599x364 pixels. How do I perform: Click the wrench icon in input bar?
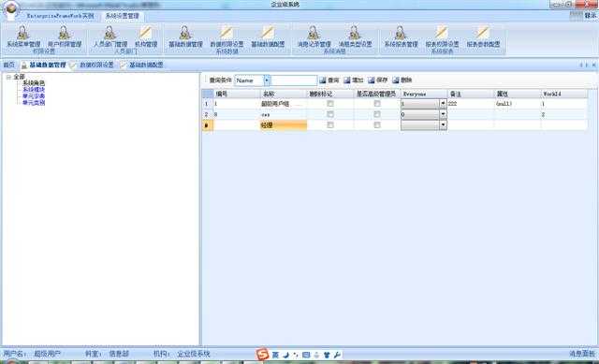click(x=337, y=355)
